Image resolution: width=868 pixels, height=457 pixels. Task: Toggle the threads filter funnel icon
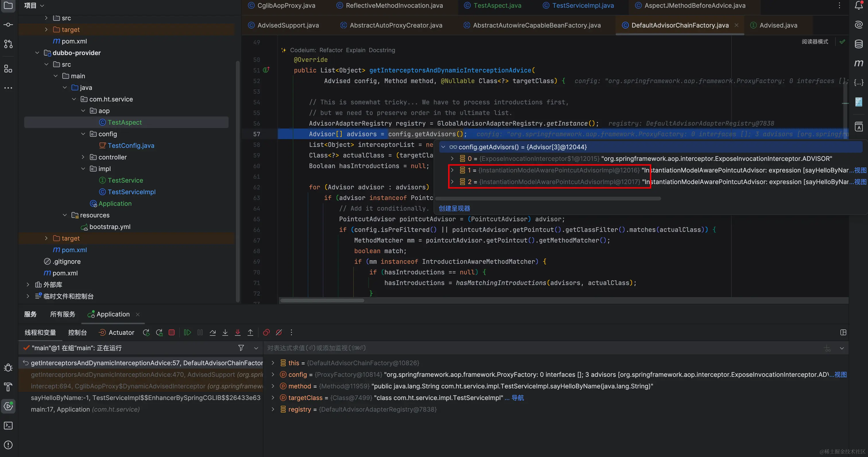coord(241,348)
